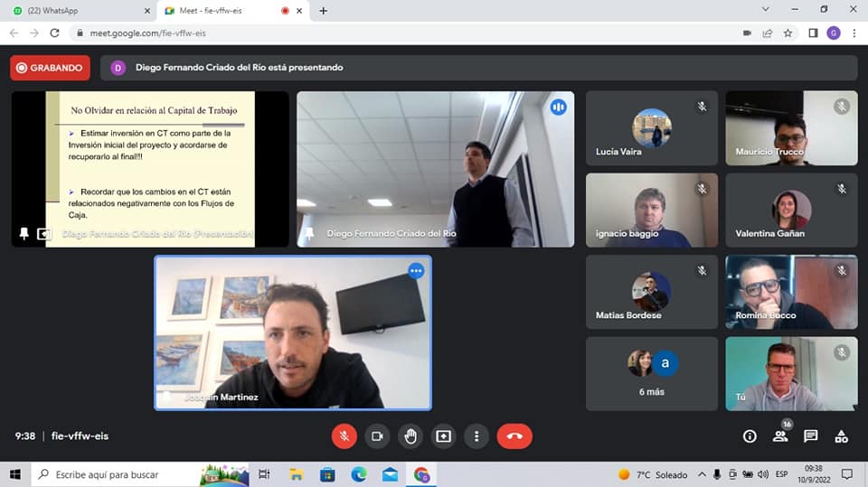The width and height of the screenshot is (868, 487).
Task: Open File Explorer from taskbar
Action: [297, 474]
